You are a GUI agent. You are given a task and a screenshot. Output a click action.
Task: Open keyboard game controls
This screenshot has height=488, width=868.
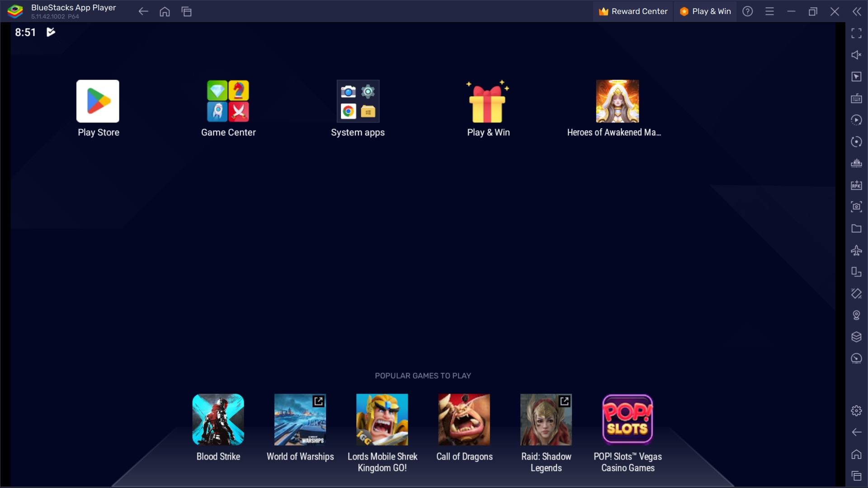point(856,98)
